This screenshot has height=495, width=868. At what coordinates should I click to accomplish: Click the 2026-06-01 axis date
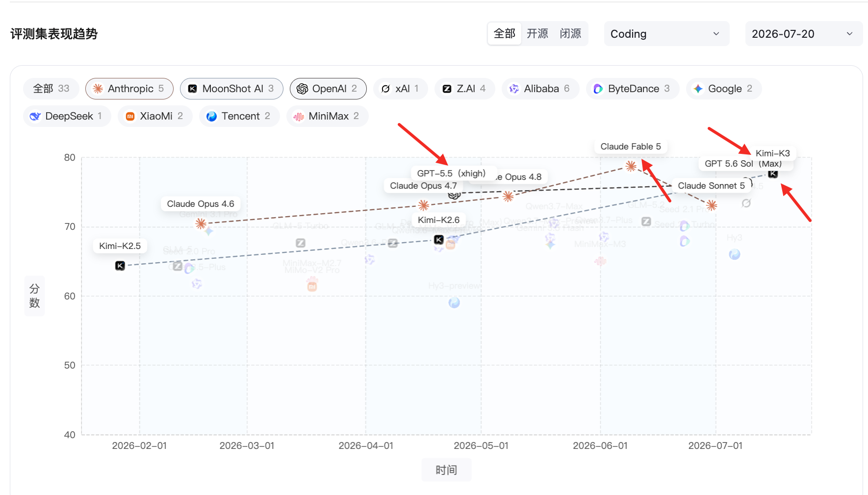point(600,445)
